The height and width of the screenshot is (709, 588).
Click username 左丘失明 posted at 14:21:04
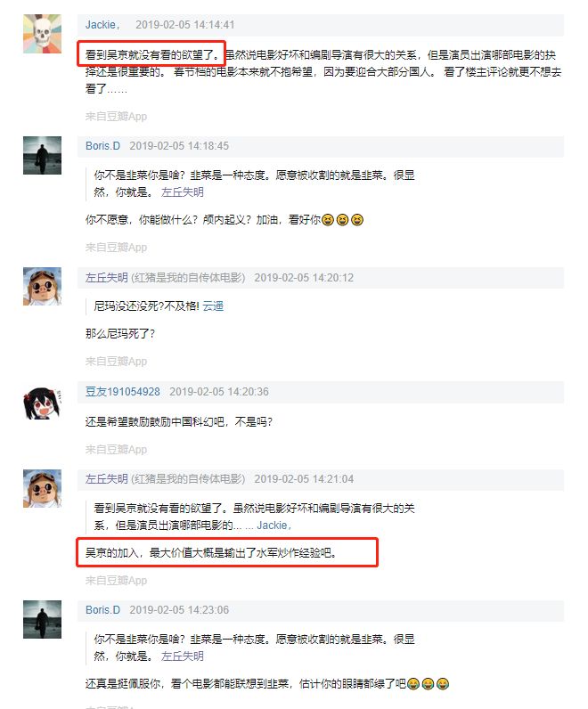(x=106, y=479)
